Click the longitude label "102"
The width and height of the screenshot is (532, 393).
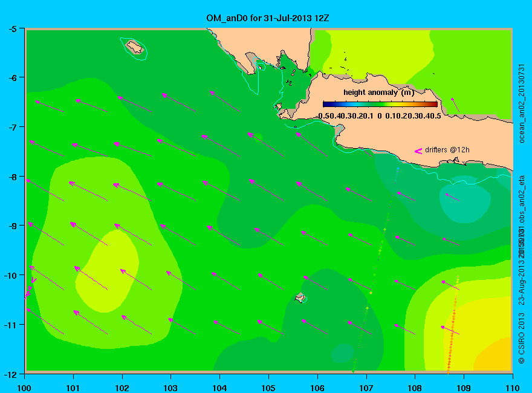122,388
